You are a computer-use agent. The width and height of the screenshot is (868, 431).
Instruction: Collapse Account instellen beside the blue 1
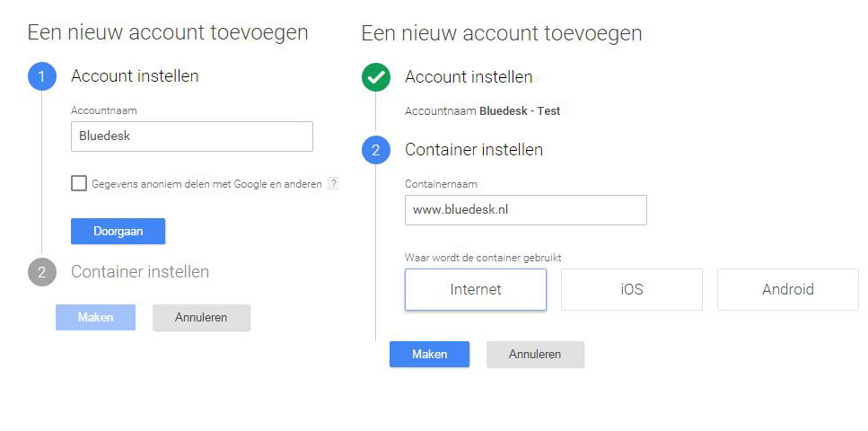pos(135,76)
